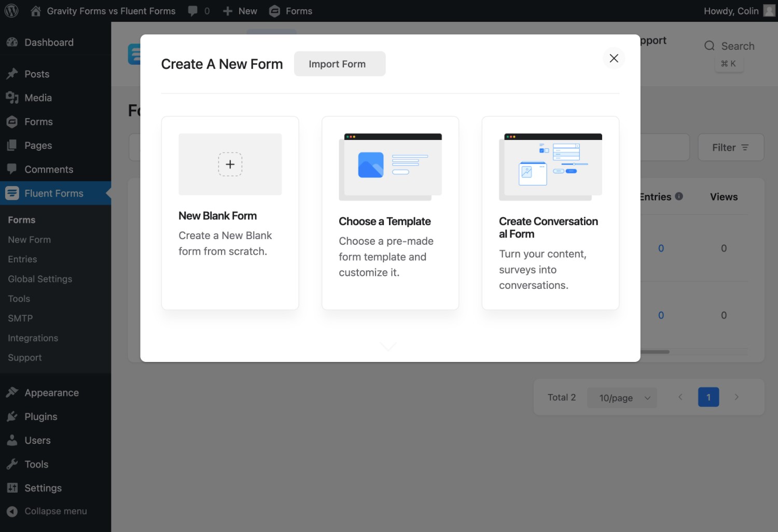Image resolution: width=778 pixels, height=532 pixels.
Task: Open the site home icon in admin bar
Action: coord(36,11)
